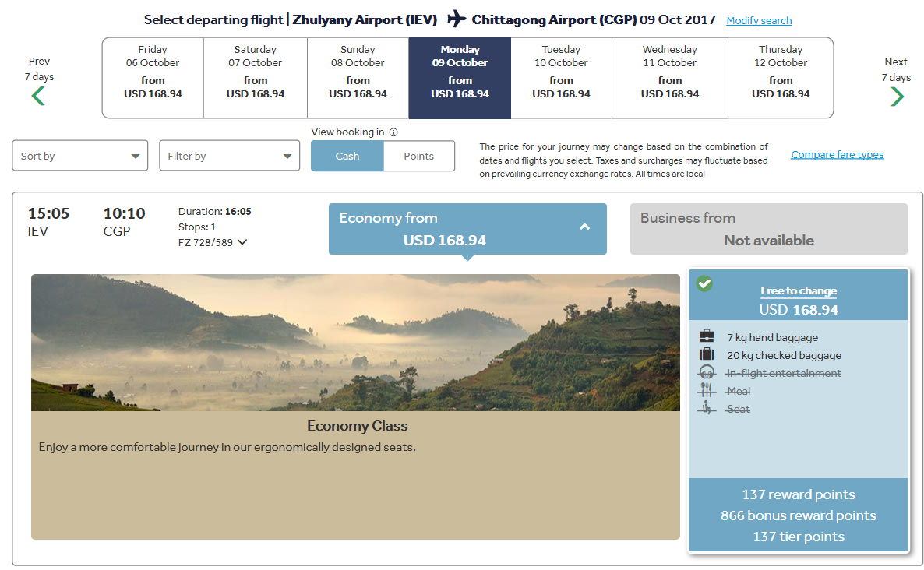This screenshot has width=924, height=570.
Task: Click the hand baggage briefcase icon
Action: [707, 337]
